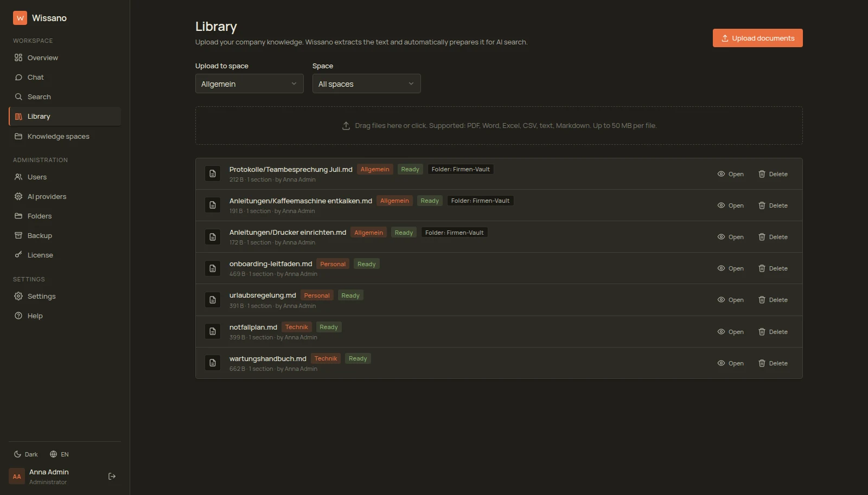
Task: Click Personal tag on urlaubsregelung row
Action: pyautogui.click(x=317, y=295)
